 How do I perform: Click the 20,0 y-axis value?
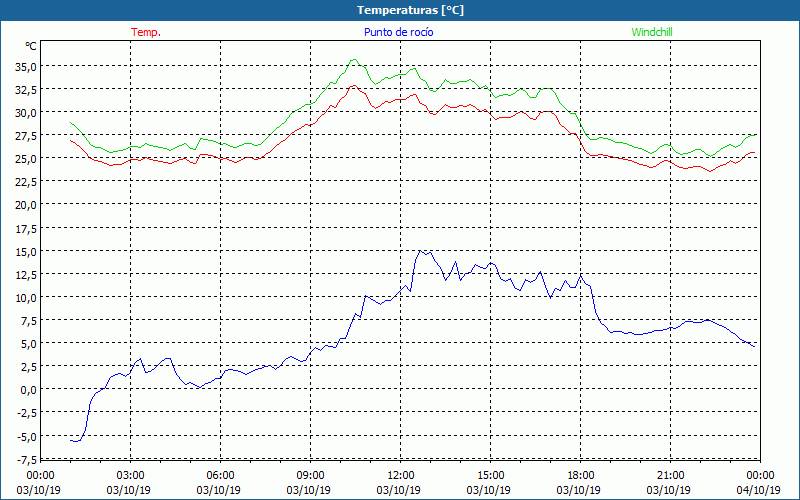coord(26,205)
